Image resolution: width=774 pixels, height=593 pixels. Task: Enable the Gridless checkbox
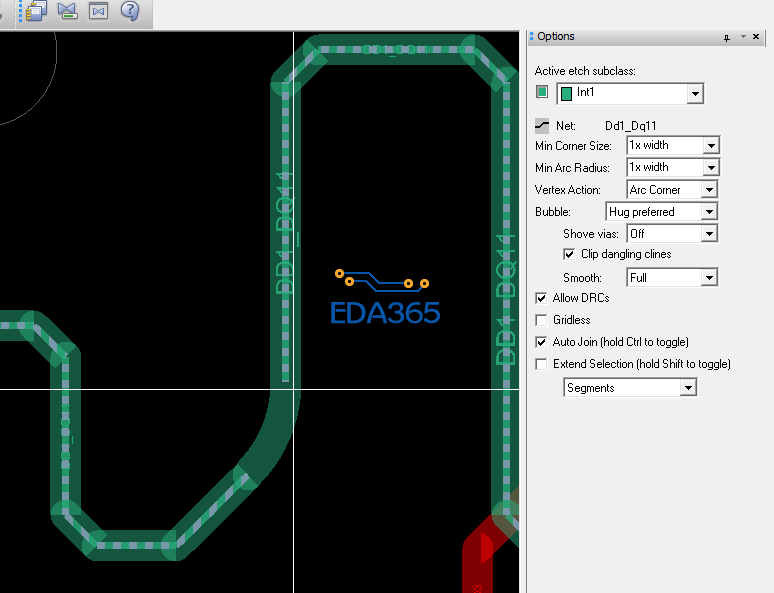point(542,320)
